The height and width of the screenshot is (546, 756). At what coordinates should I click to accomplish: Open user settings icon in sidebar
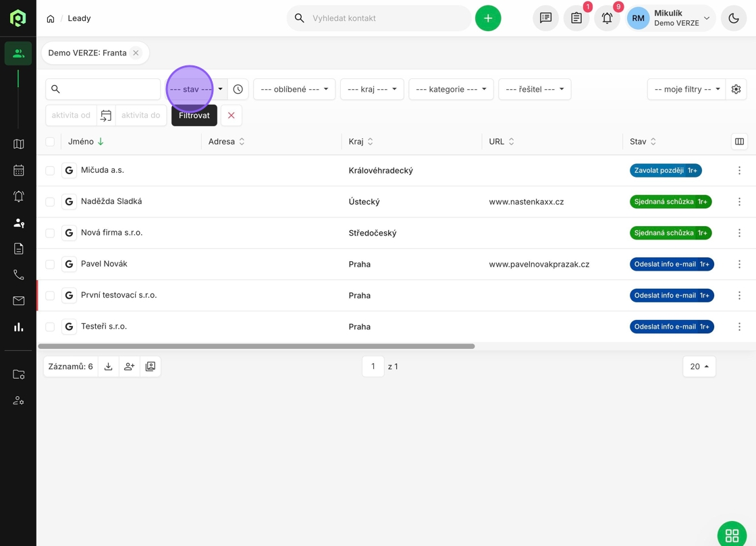point(18,400)
